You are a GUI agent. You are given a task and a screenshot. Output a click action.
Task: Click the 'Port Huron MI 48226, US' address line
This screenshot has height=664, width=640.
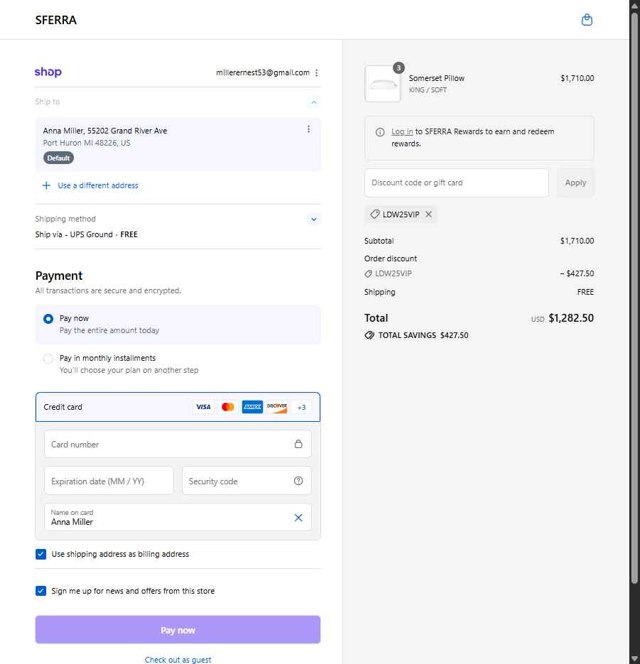[86, 143]
